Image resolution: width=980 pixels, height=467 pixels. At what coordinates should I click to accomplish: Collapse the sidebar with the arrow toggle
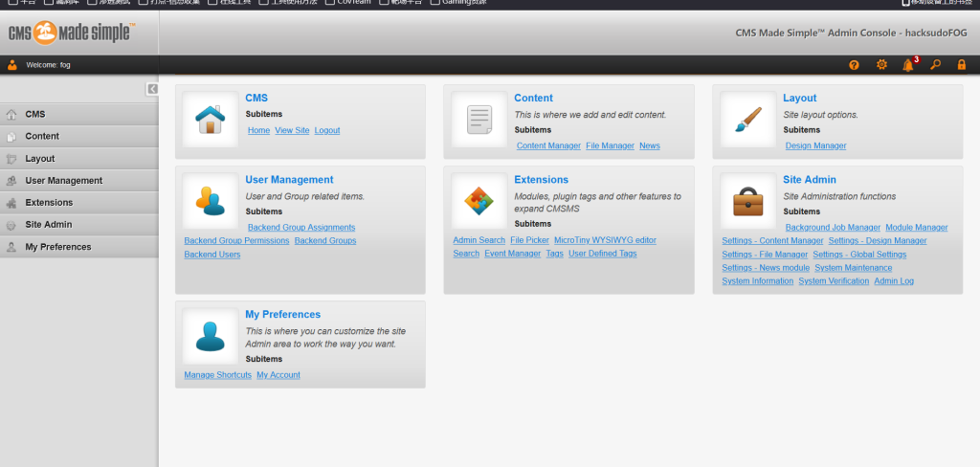pyautogui.click(x=152, y=89)
